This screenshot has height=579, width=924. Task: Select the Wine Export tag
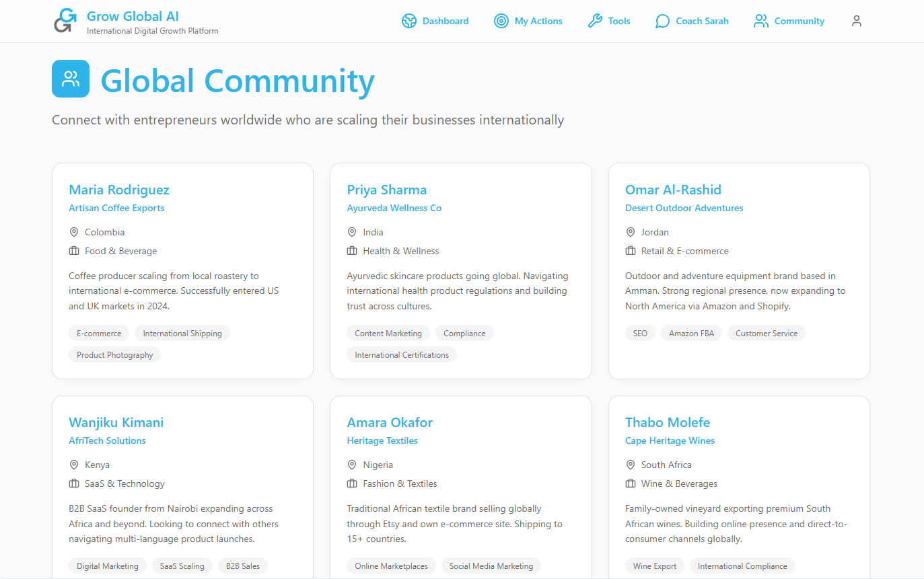tap(655, 566)
